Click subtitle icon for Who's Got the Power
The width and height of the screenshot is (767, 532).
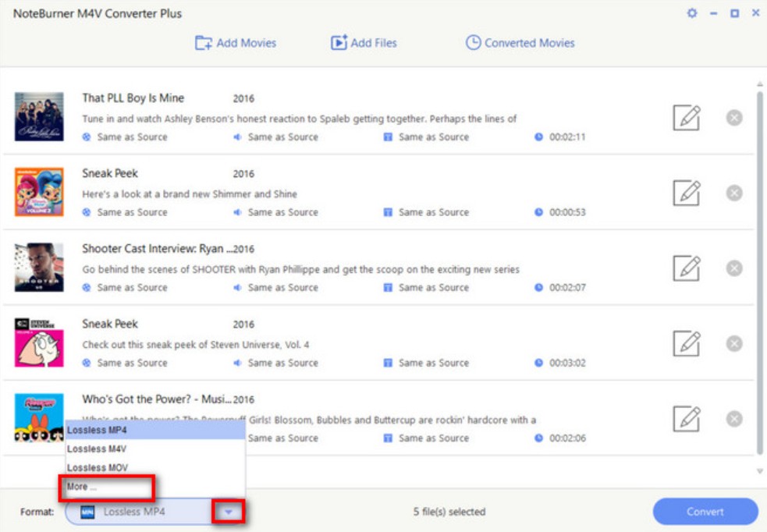click(x=388, y=438)
